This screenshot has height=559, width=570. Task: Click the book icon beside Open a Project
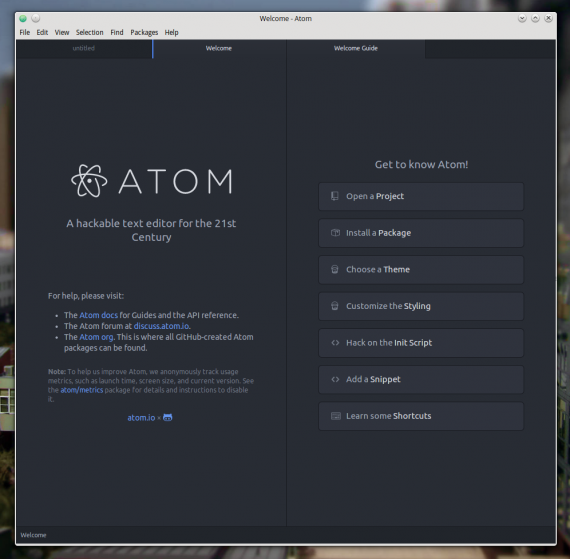pos(334,196)
